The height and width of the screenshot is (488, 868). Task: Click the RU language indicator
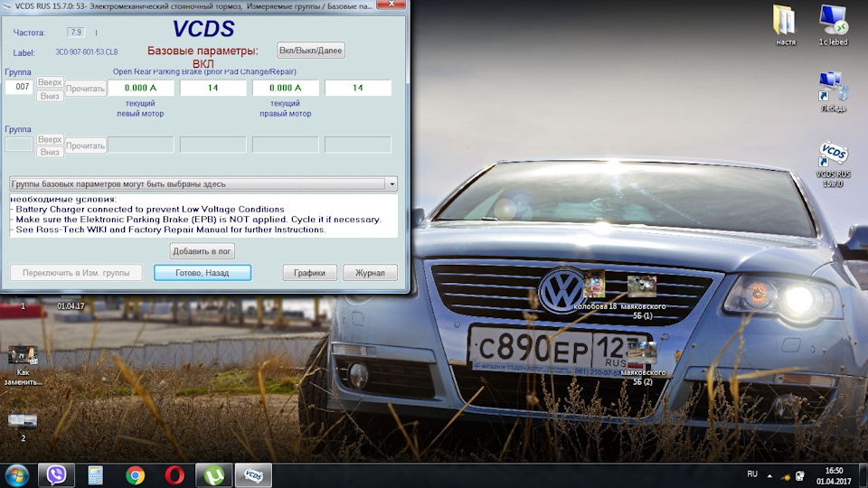tap(751, 474)
